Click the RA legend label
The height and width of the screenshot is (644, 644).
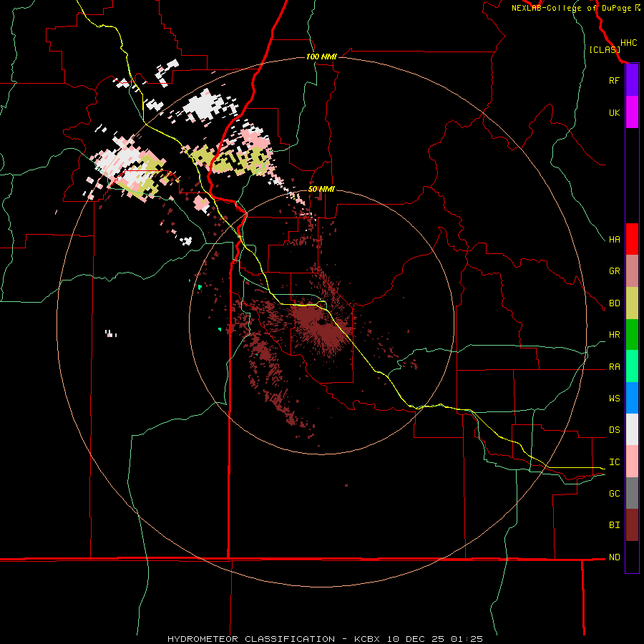[x=614, y=367]
